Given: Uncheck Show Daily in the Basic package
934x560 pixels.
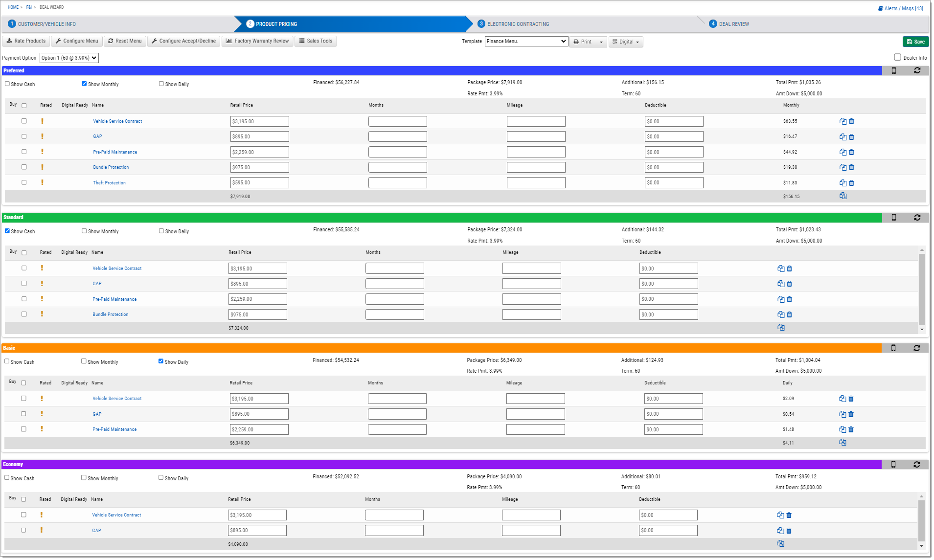Looking at the screenshot, I should point(161,361).
